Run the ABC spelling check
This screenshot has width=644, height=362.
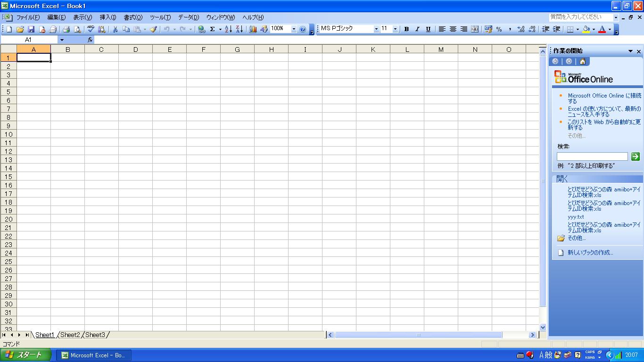(91, 29)
